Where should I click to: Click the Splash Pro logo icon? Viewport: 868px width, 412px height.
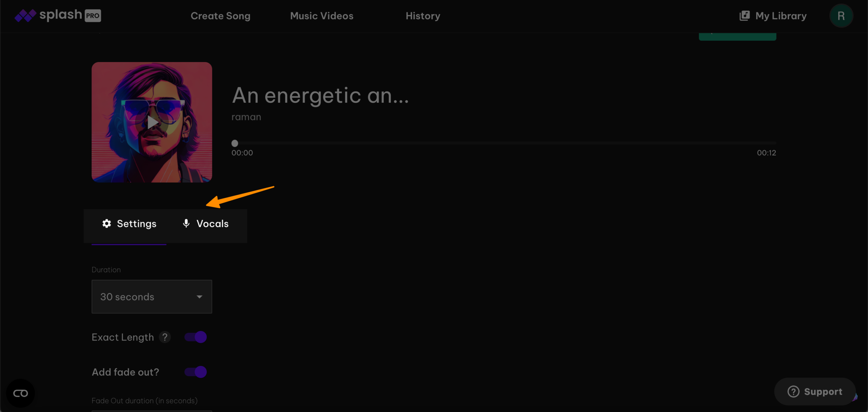(25, 16)
